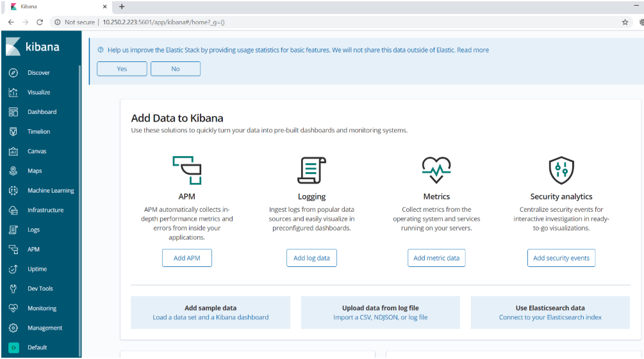Click the Timelion label in sidebar
Viewport: 644px width, 359px height.
pos(38,132)
